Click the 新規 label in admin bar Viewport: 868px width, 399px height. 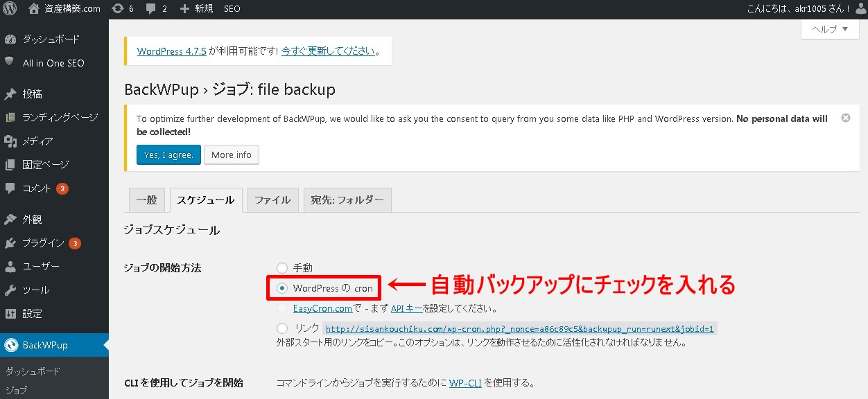point(204,9)
